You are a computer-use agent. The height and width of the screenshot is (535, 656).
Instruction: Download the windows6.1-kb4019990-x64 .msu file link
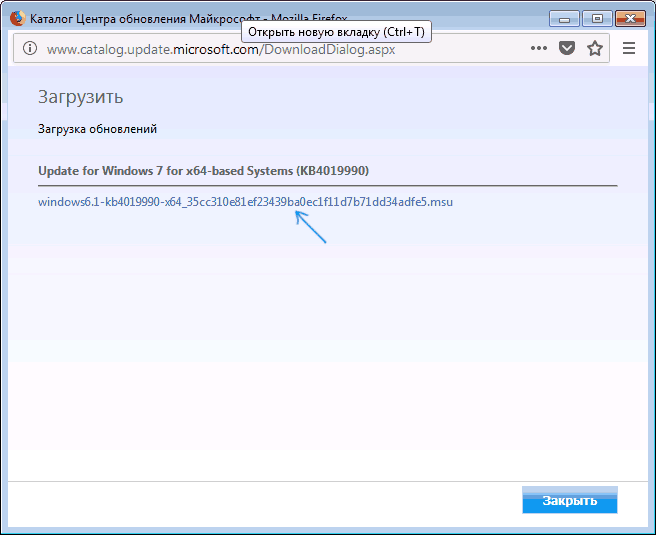[x=245, y=202]
